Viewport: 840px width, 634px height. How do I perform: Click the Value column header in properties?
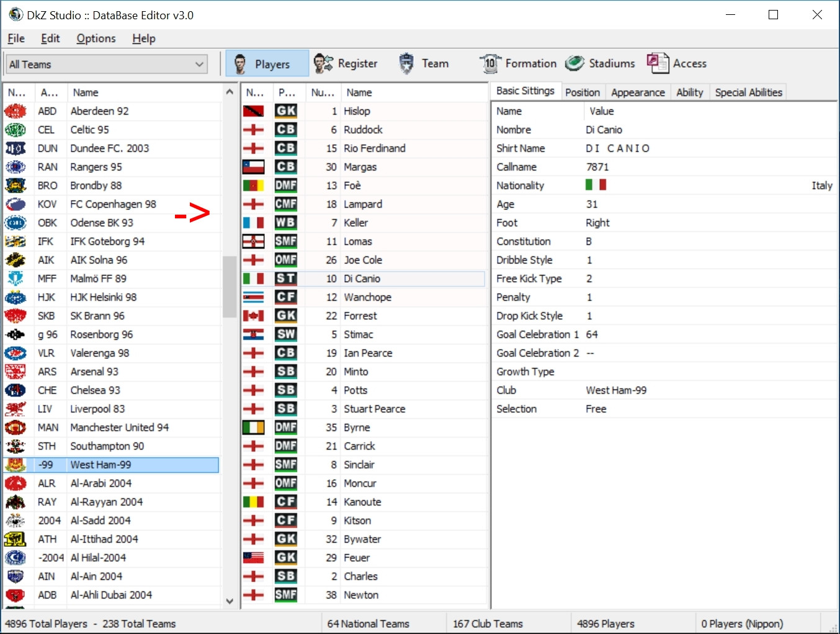pyautogui.click(x=710, y=111)
